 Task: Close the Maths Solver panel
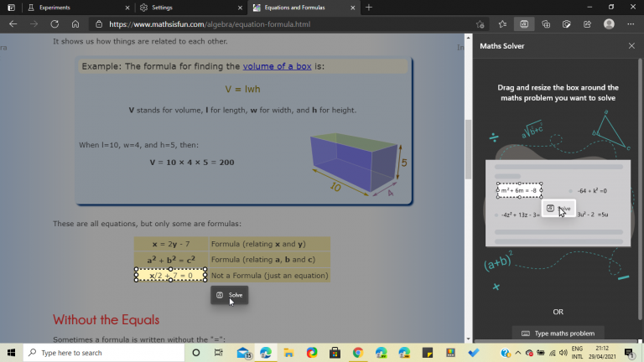(x=631, y=45)
